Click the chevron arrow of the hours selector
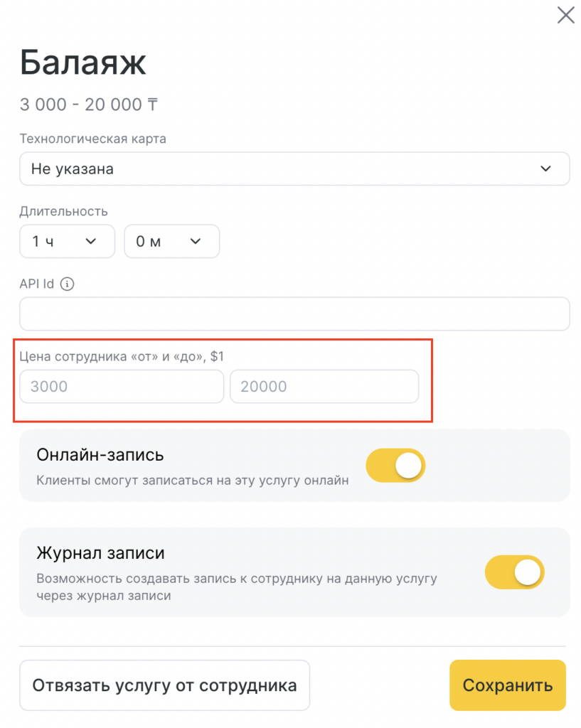Viewport: 581px width, 728px height. (x=90, y=242)
